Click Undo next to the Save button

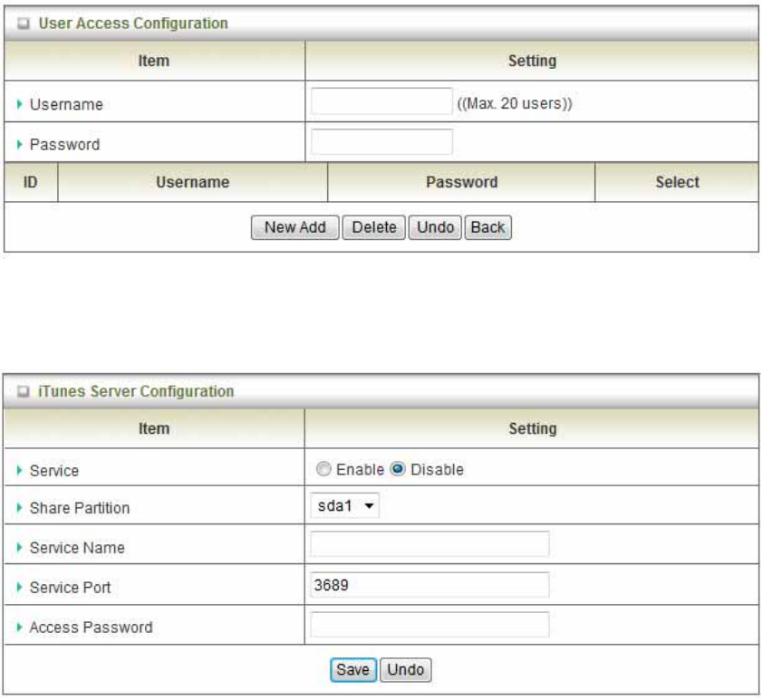click(405, 670)
